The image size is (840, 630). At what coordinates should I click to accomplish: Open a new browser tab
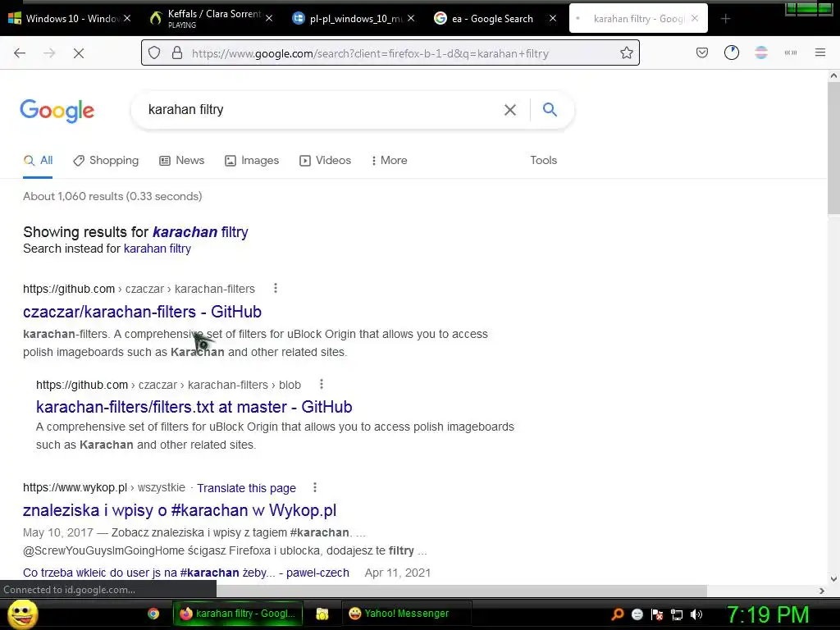click(725, 19)
